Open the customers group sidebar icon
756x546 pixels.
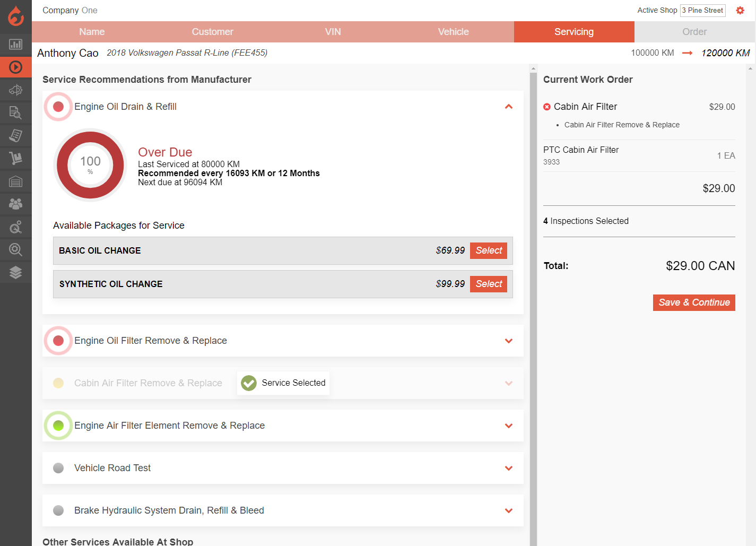tap(16, 204)
